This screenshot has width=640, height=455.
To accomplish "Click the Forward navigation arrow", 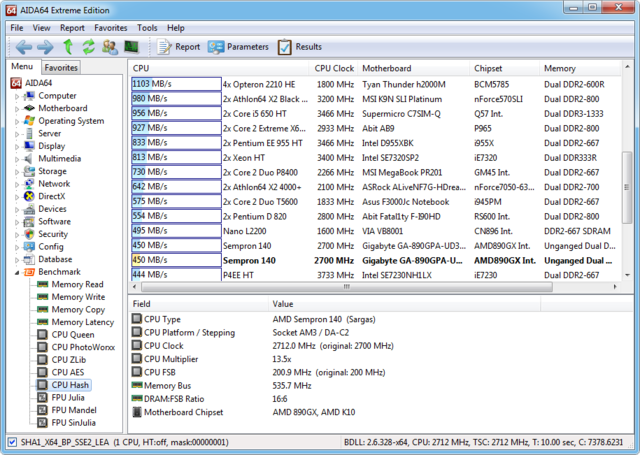I will [x=45, y=47].
